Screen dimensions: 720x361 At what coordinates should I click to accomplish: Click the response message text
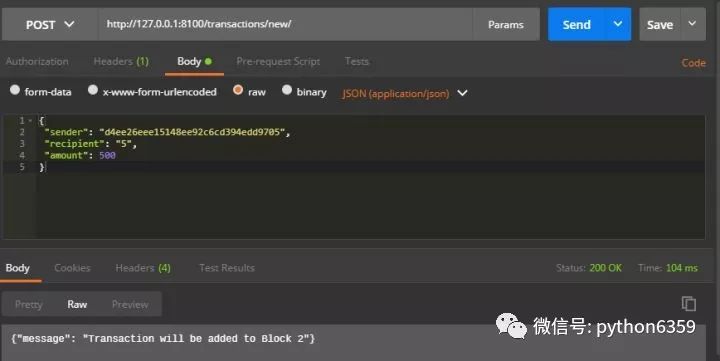163,339
